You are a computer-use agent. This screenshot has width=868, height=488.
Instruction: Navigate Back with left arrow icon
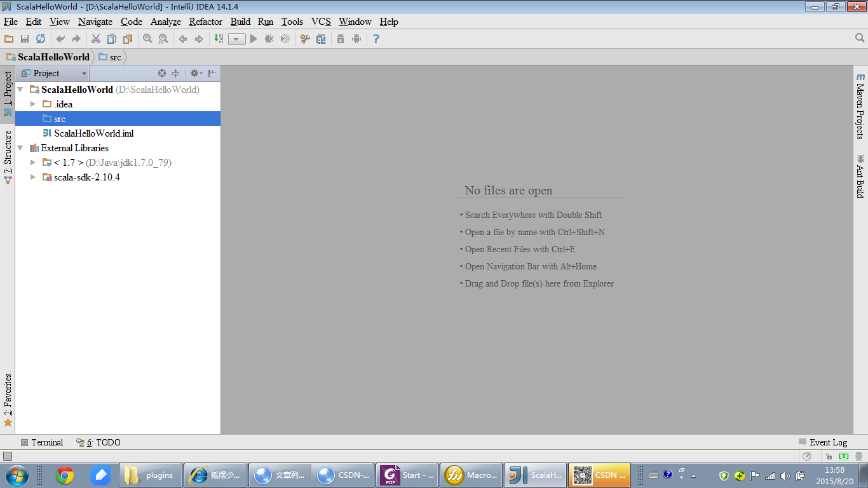coord(183,39)
